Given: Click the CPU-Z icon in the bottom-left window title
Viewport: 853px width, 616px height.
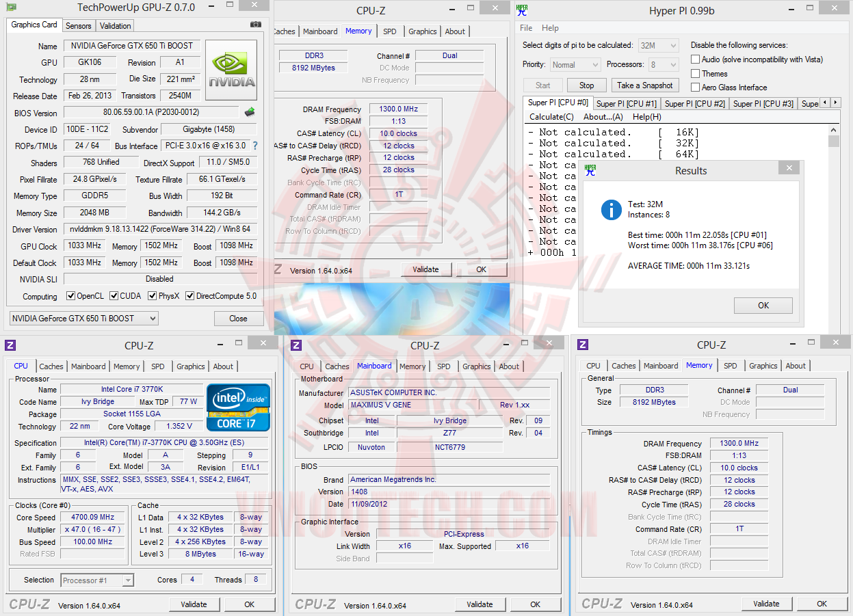Looking at the screenshot, I should pyautogui.click(x=10, y=345).
